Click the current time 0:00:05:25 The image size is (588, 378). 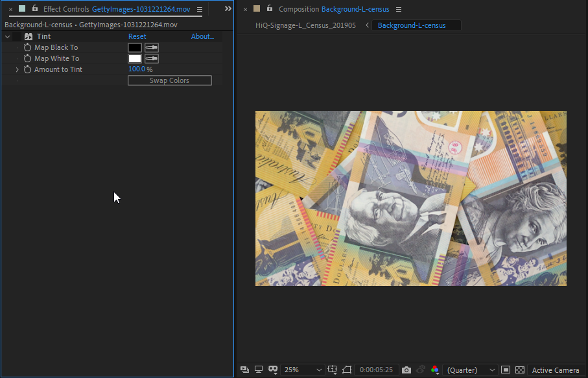[x=376, y=370]
